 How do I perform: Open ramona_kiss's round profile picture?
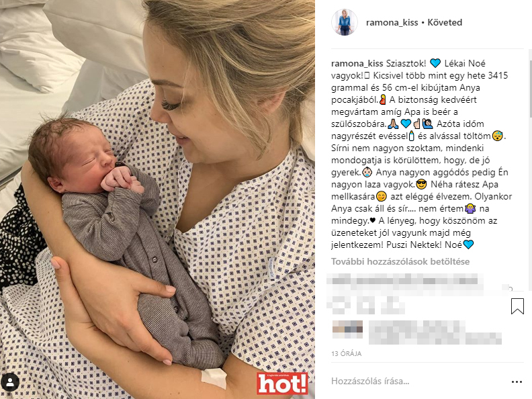[345, 22]
